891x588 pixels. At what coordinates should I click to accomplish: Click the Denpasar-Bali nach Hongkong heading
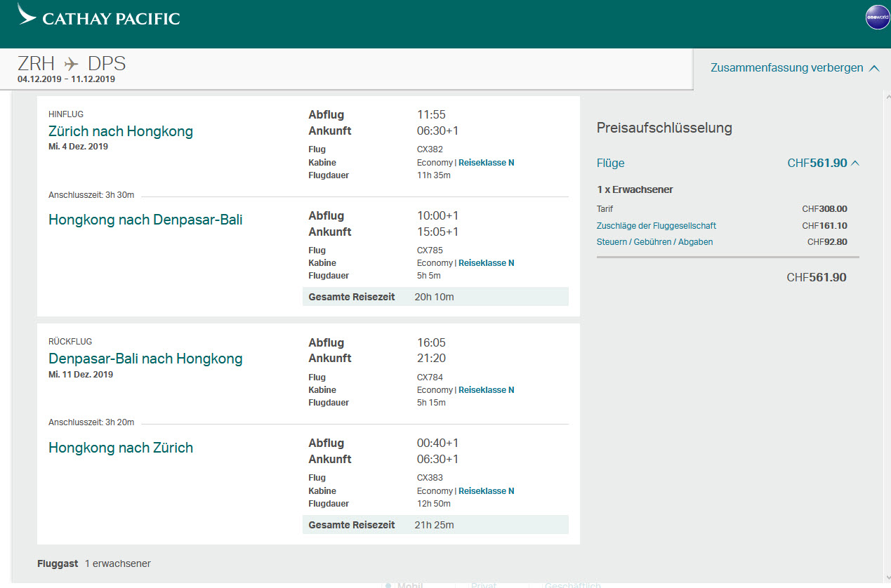pyautogui.click(x=145, y=359)
